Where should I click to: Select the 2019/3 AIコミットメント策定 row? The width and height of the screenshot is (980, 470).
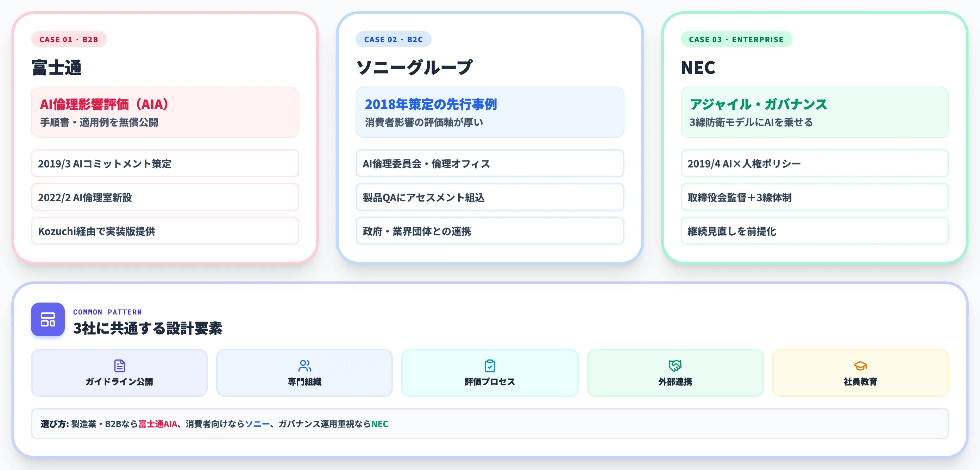[165, 164]
